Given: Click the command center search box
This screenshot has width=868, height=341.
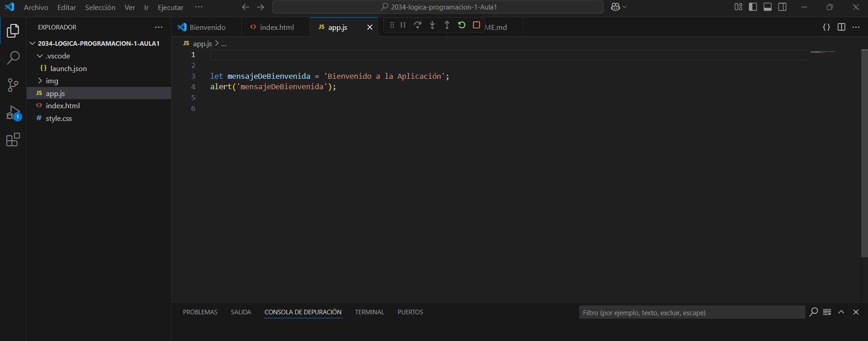Looking at the screenshot, I should [x=438, y=7].
